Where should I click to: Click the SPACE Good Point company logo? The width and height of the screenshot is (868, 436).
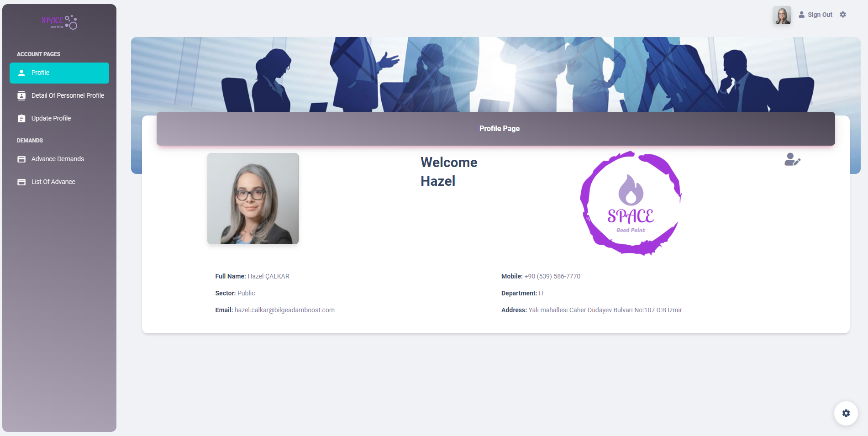631,203
